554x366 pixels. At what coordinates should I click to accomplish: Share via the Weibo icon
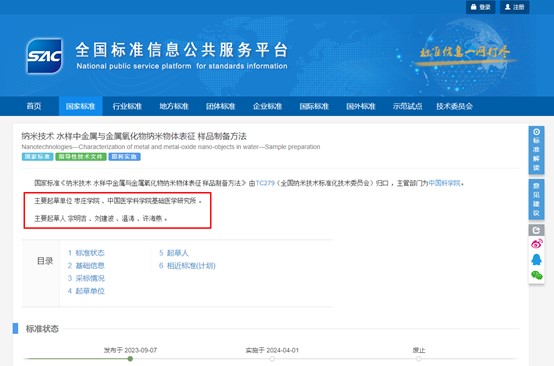tap(536, 244)
